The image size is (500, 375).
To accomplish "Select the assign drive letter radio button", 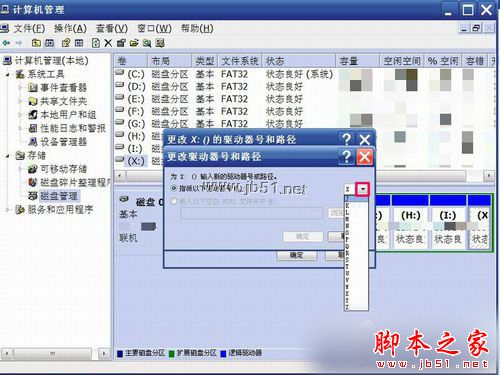I will pyautogui.click(x=174, y=188).
